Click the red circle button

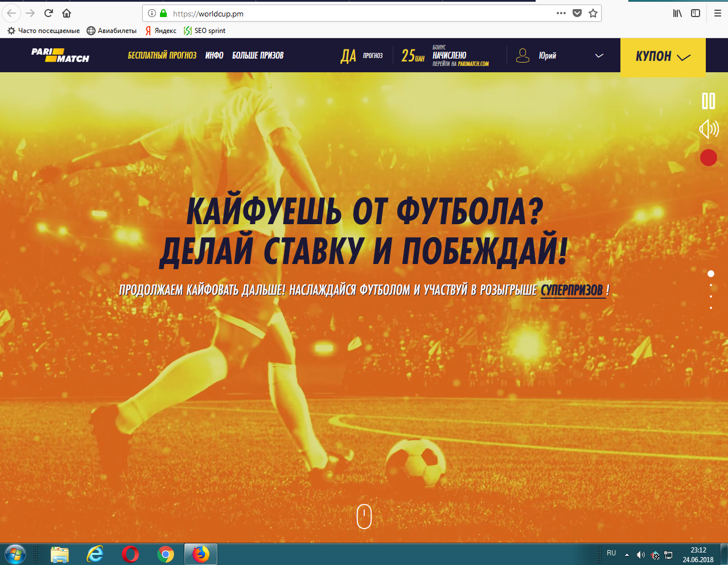tap(709, 158)
